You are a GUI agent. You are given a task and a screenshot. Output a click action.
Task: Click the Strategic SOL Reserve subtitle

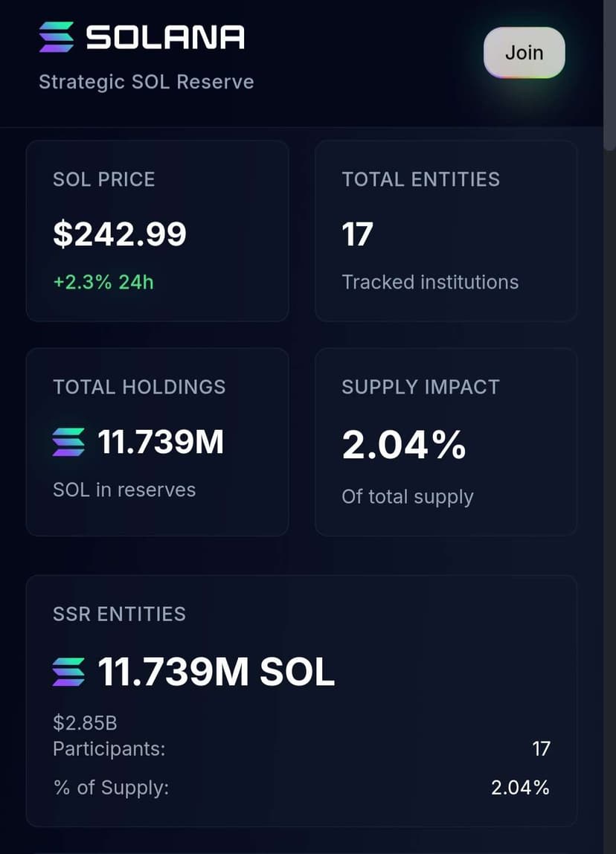click(146, 81)
